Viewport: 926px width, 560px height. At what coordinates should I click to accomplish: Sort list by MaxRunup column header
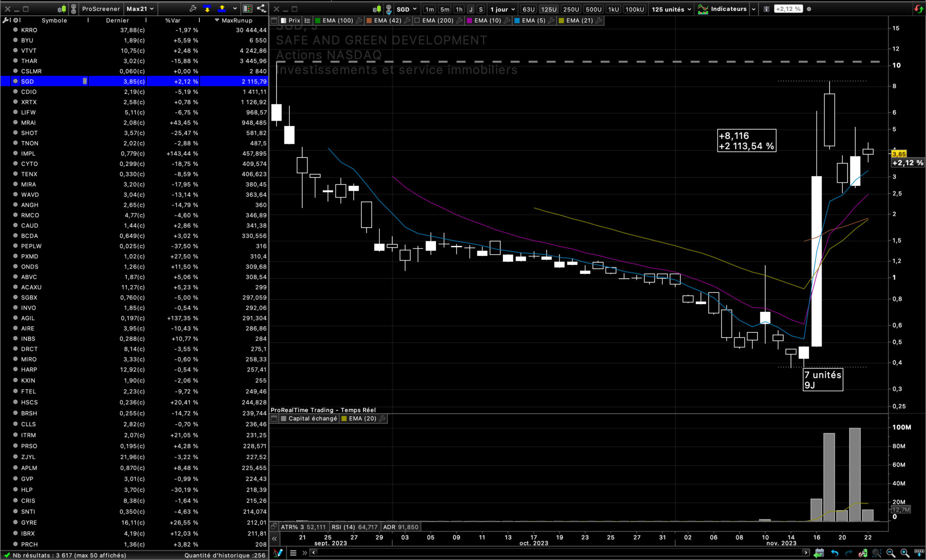pos(236,20)
